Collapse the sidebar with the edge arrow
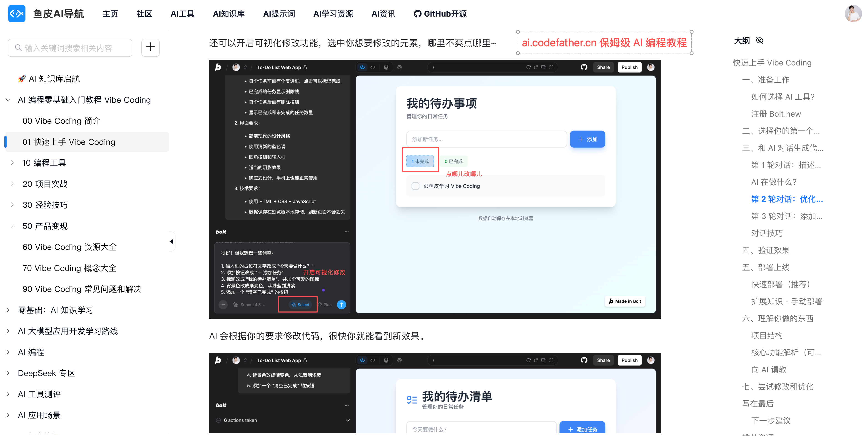Image resolution: width=868 pixels, height=436 pixels. point(171,241)
